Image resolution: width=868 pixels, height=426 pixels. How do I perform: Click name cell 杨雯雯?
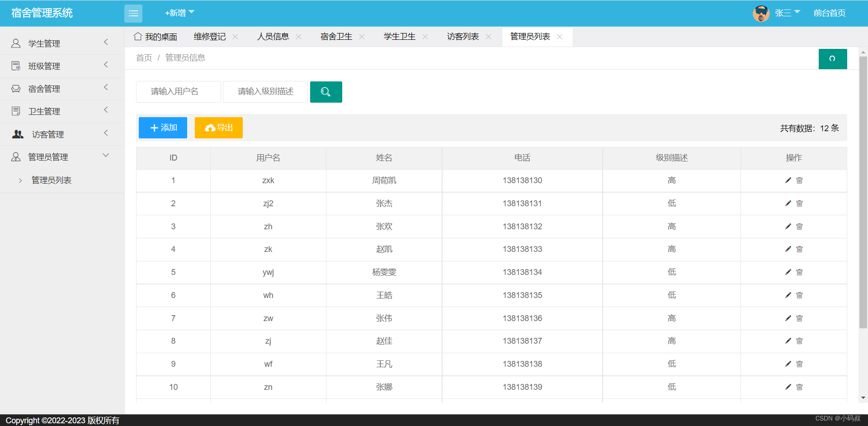coord(384,272)
